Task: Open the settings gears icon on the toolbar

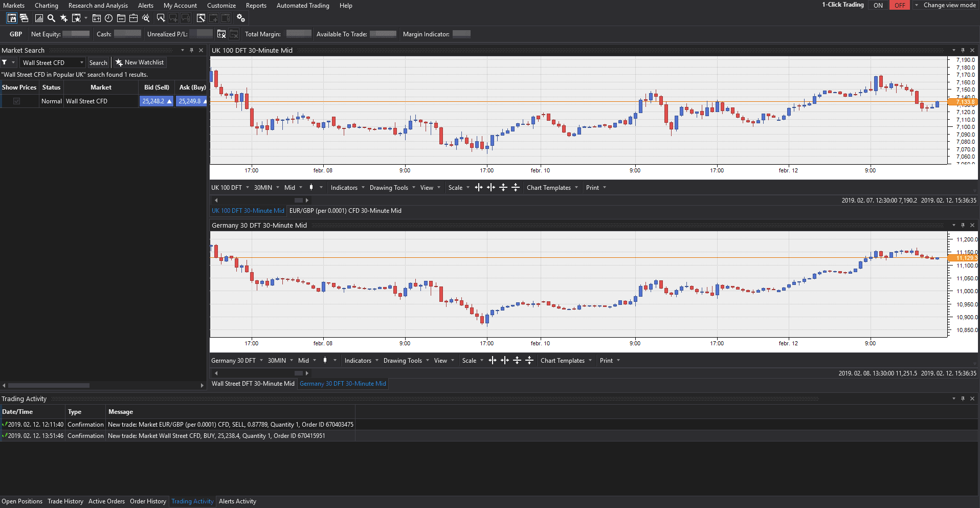Action: coord(240,18)
